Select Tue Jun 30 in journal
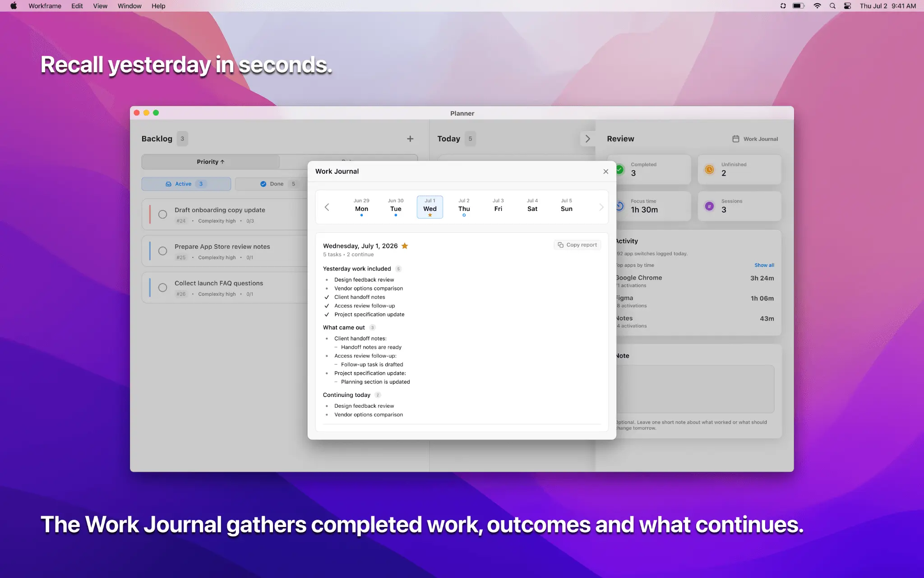The height and width of the screenshot is (578, 924). 396,207
